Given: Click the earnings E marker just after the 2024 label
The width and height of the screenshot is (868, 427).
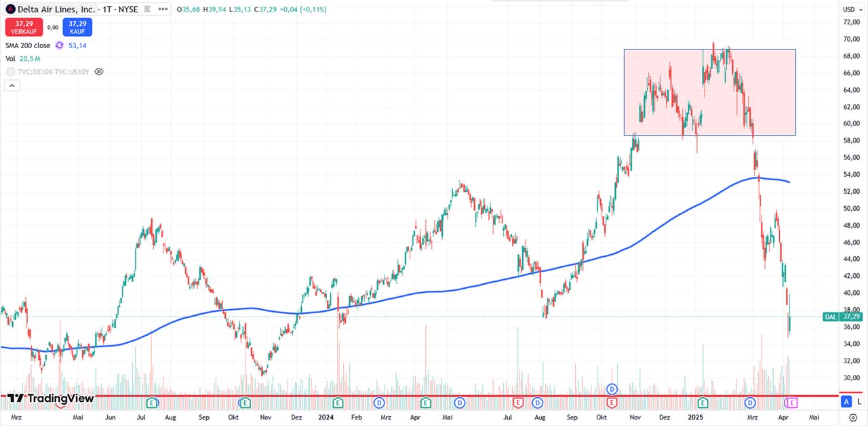Looking at the screenshot, I should tap(338, 403).
